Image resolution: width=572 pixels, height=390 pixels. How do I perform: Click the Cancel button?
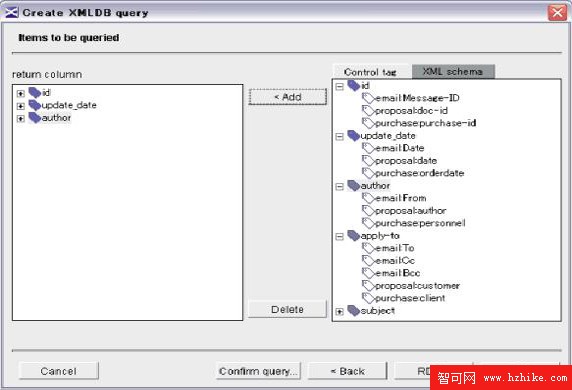(x=59, y=371)
